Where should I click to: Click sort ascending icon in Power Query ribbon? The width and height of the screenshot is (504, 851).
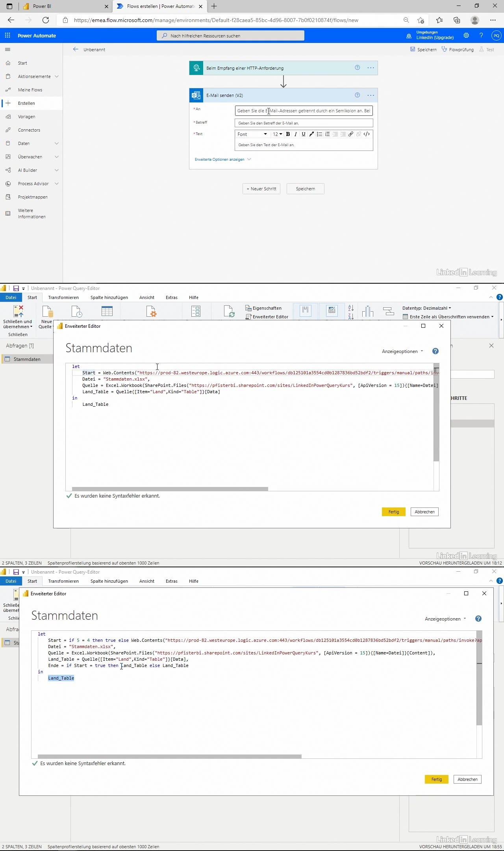coord(351,308)
